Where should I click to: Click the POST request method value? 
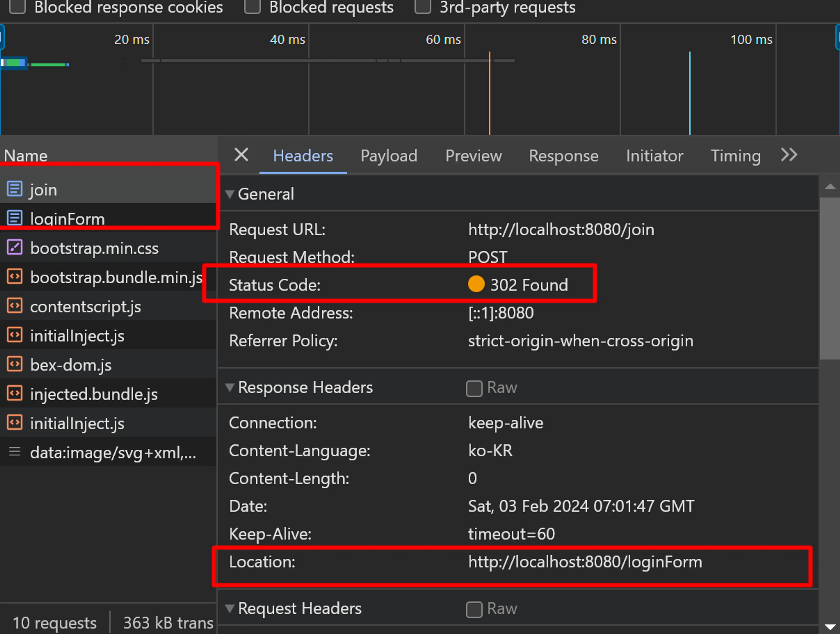(488, 257)
